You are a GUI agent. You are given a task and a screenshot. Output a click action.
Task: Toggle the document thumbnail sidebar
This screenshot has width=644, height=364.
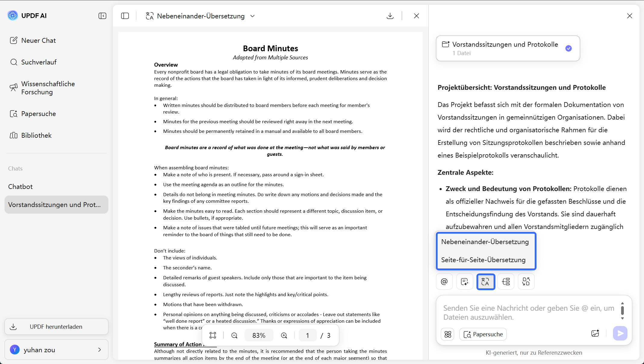click(125, 16)
